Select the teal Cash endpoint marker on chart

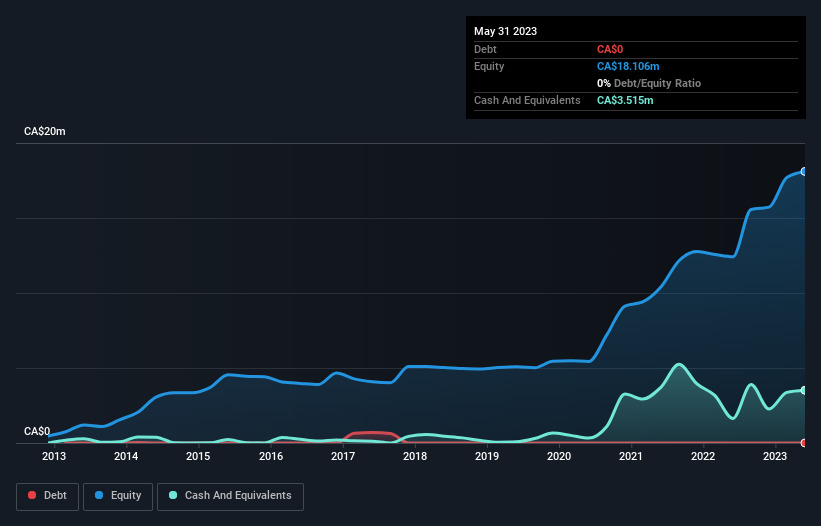(804, 390)
